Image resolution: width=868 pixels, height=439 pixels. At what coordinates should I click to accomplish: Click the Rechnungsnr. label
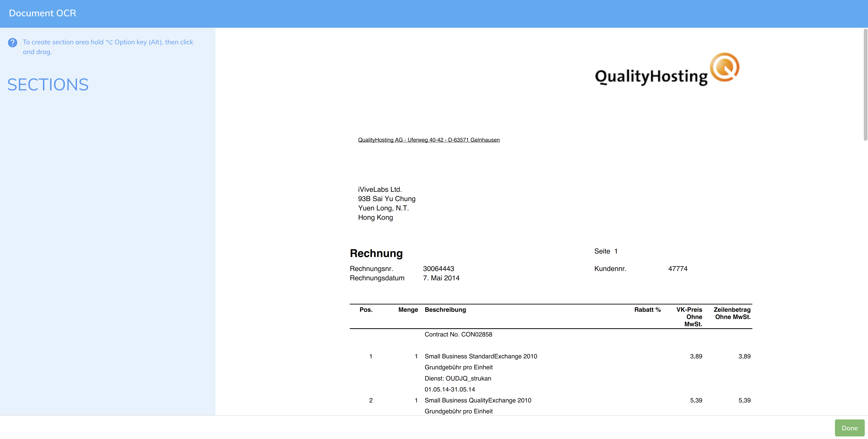(x=371, y=268)
